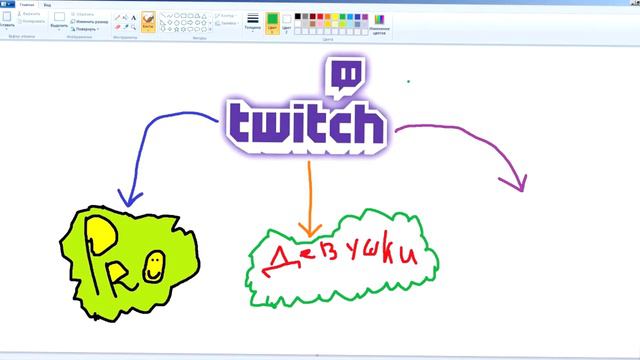Select the Color picker eyedropper tool
The image size is (640, 360).
coord(126,27)
